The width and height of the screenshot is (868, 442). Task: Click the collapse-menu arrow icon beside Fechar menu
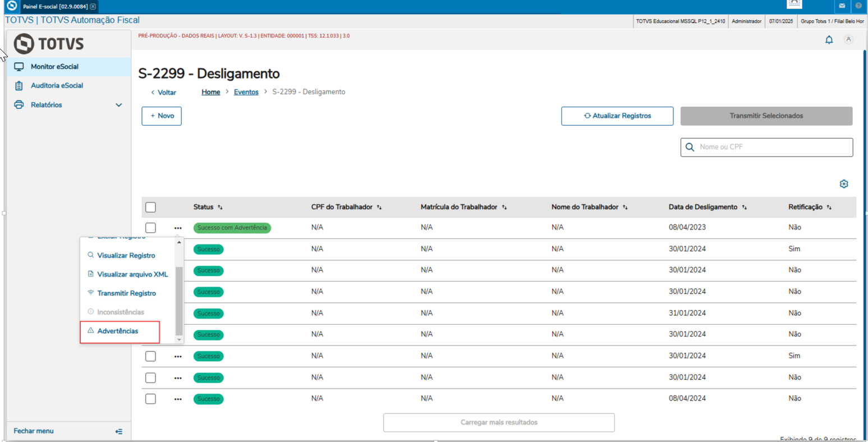(119, 431)
